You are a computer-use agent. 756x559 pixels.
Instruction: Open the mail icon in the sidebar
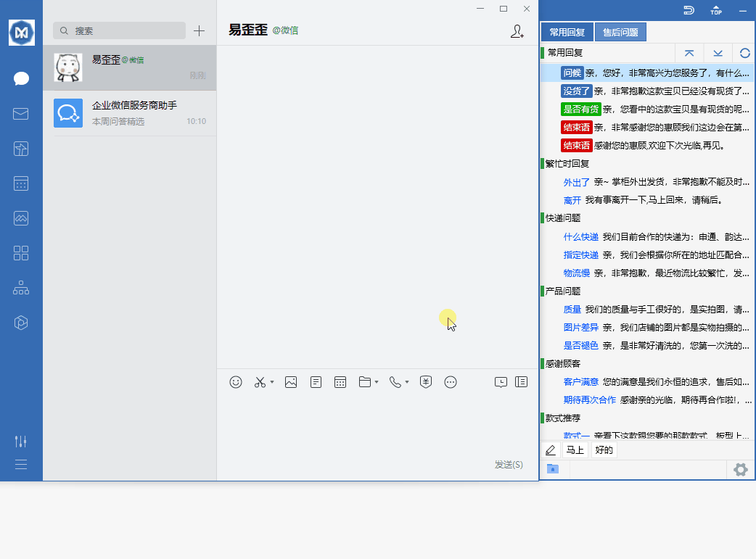click(x=21, y=113)
